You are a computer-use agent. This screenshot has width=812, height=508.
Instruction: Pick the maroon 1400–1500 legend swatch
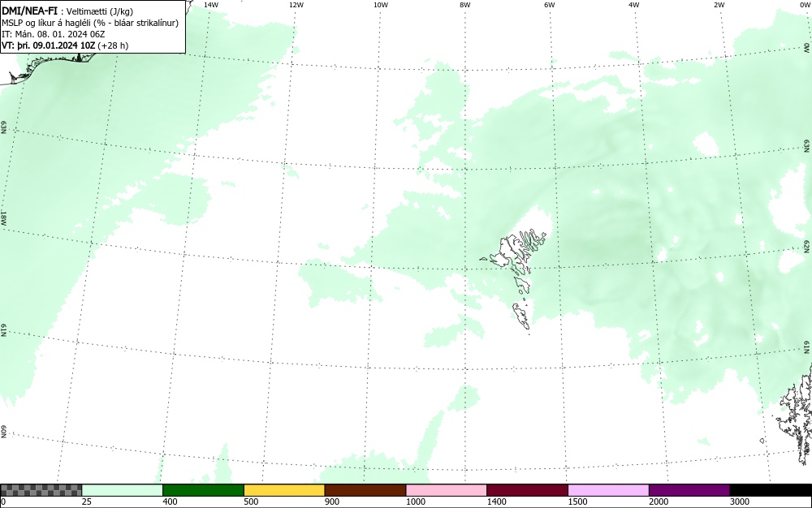pyautogui.click(x=527, y=490)
